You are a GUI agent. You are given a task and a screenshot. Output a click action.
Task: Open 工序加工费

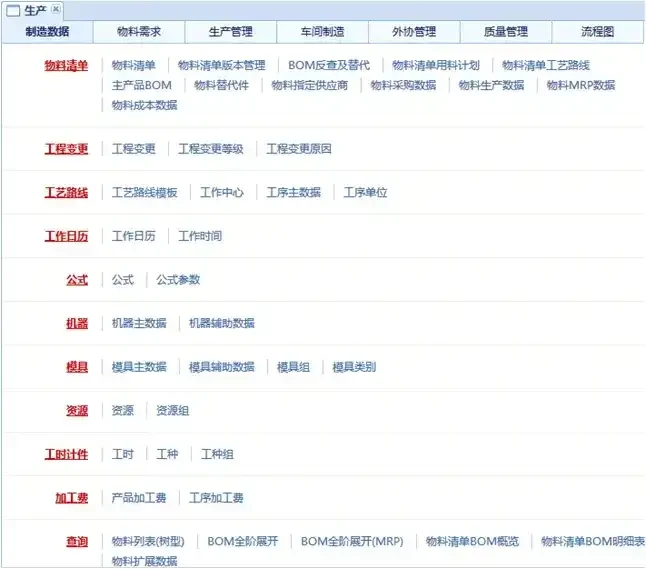(x=216, y=498)
